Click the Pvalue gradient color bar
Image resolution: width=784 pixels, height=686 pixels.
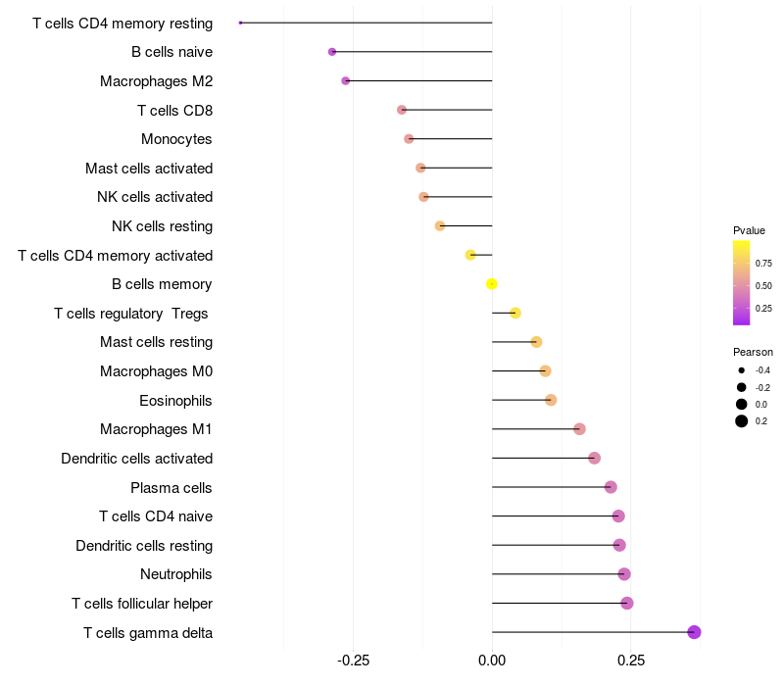click(x=742, y=282)
